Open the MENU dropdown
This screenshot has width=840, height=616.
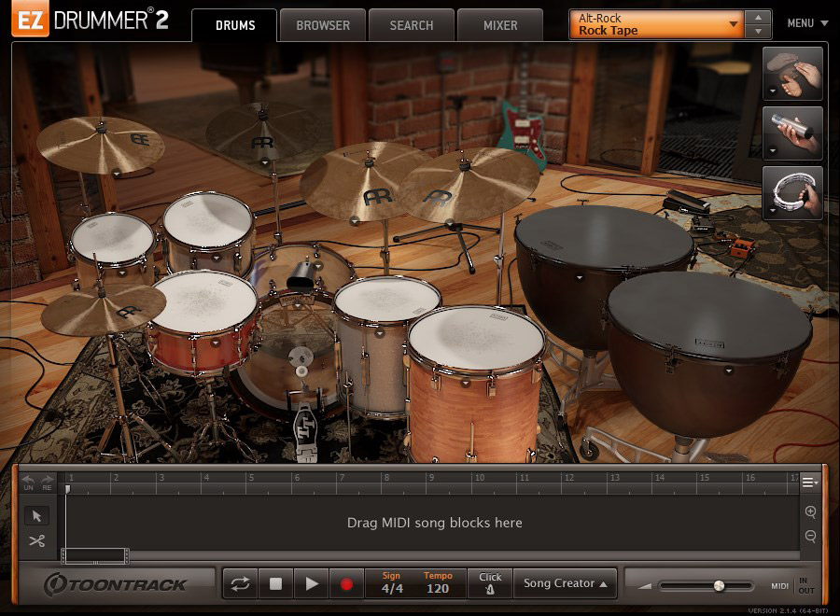click(x=806, y=23)
